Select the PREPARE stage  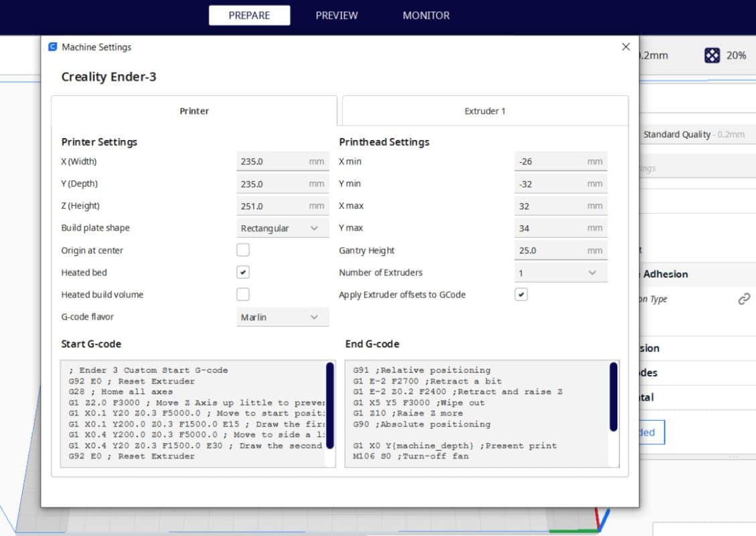coord(249,15)
